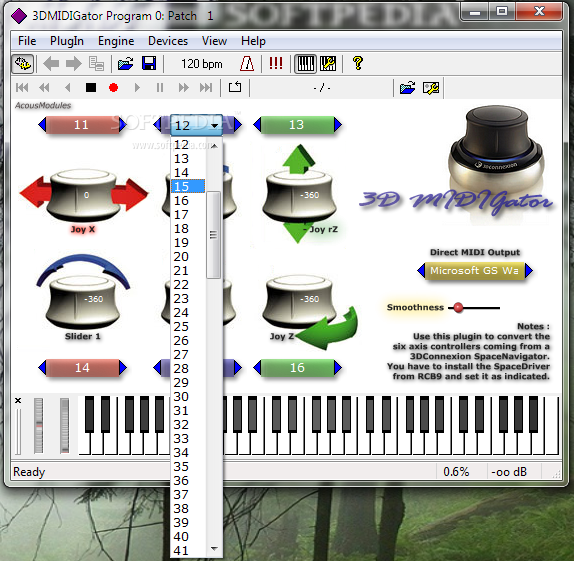
Task: Select 15 in the dropdown list
Action: pos(188,186)
